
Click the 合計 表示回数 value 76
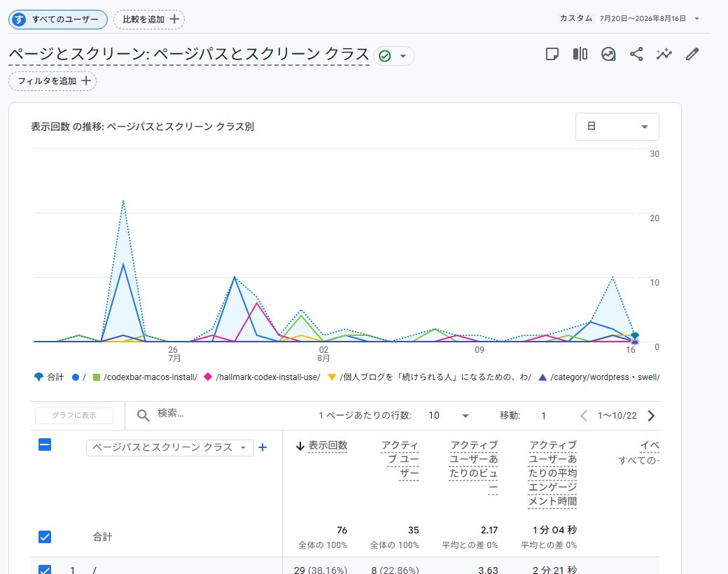342,531
